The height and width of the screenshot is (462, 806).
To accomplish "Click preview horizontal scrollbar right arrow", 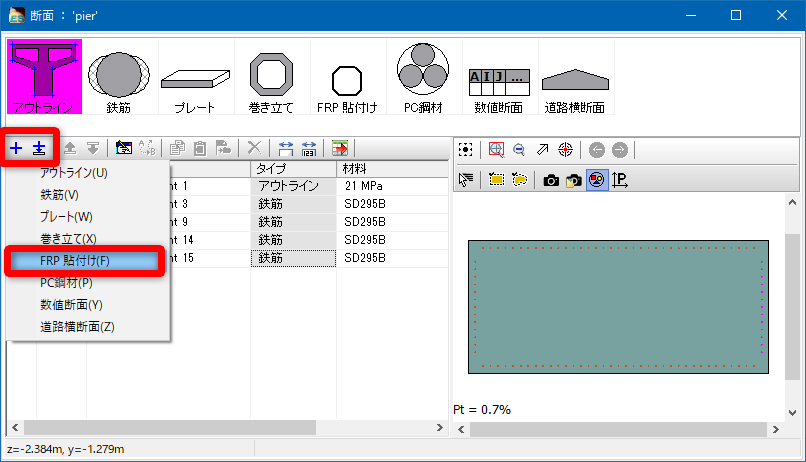I will 776,430.
